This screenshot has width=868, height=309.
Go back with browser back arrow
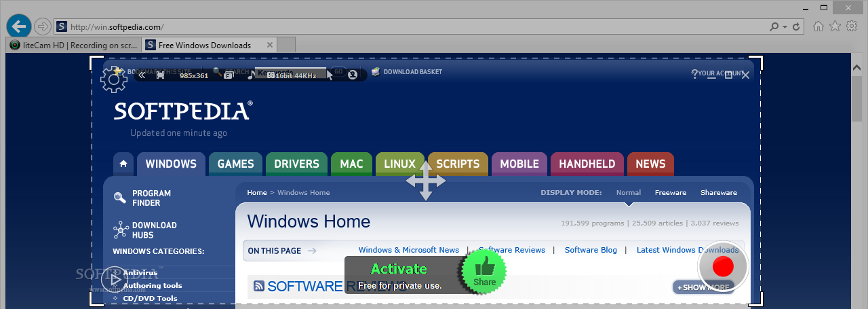pos(19,26)
